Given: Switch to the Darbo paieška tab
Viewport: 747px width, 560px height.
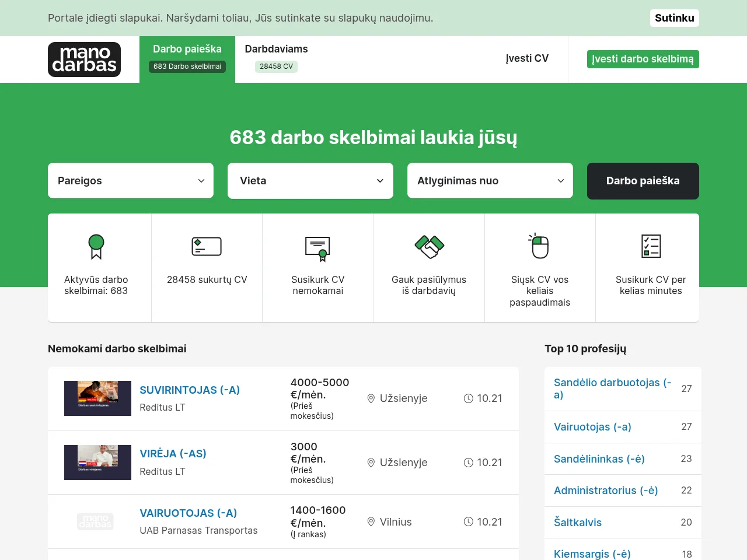Looking at the screenshot, I should [x=187, y=60].
